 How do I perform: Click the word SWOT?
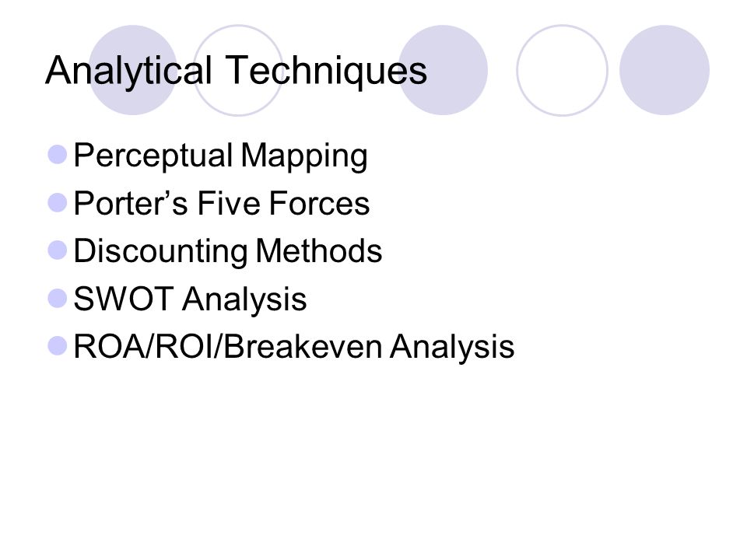[124, 299]
